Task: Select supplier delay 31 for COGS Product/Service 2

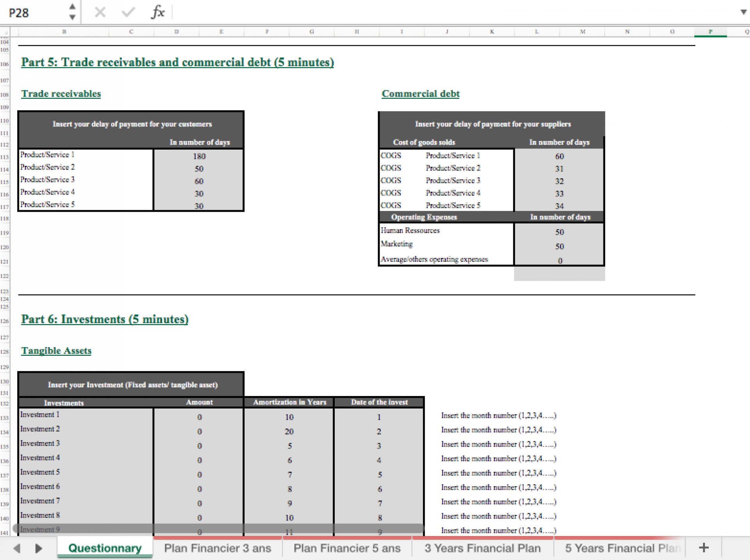Action: coord(559,168)
